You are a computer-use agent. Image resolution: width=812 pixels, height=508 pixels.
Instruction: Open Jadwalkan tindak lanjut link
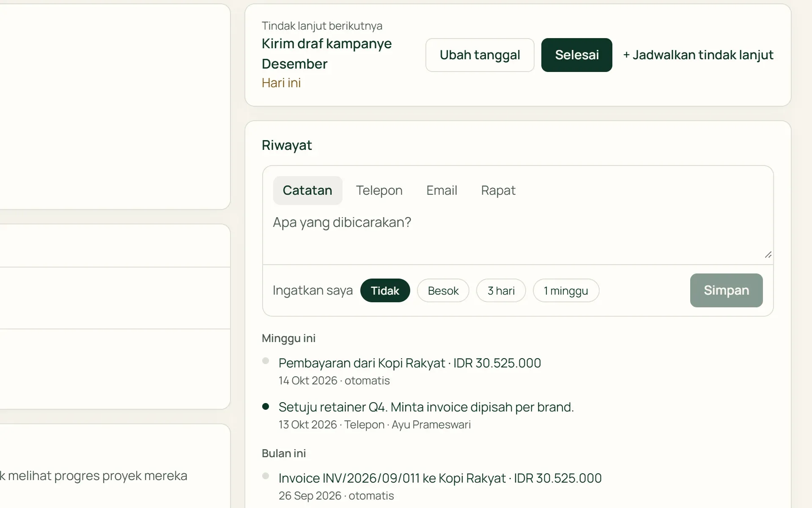(698, 55)
